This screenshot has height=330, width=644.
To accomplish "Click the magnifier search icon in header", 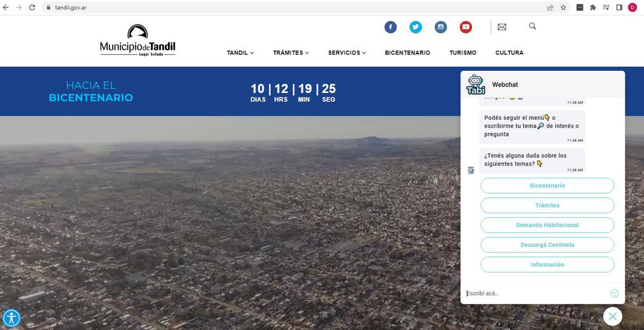I will [x=533, y=26].
